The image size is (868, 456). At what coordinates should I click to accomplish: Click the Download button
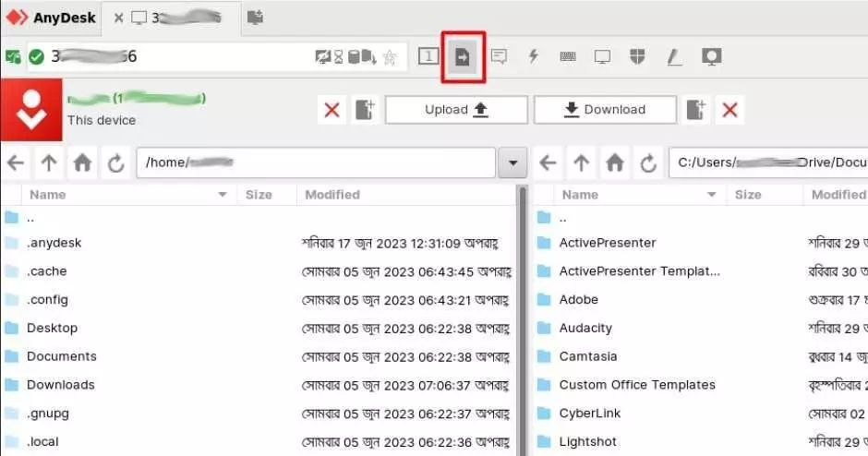pos(605,110)
